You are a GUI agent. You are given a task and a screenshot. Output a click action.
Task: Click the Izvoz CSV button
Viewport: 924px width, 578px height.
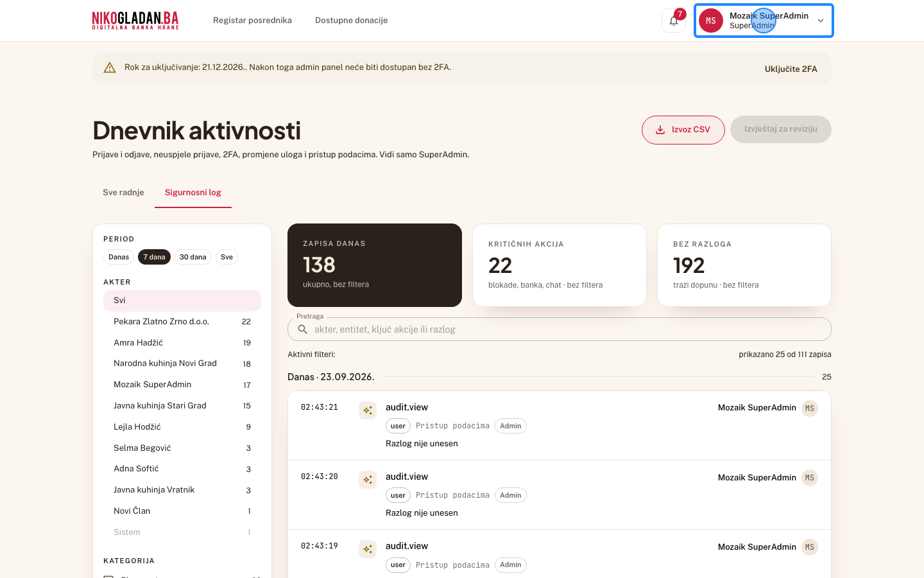click(x=683, y=130)
